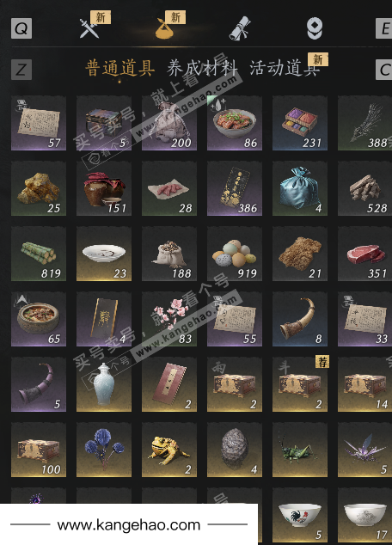Select the colored eggs item with 919

(235, 254)
